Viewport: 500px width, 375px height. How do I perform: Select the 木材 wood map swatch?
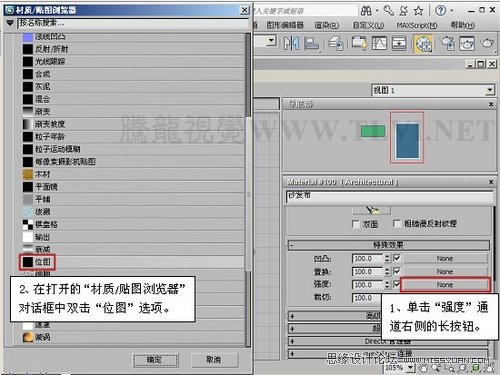tap(28, 174)
